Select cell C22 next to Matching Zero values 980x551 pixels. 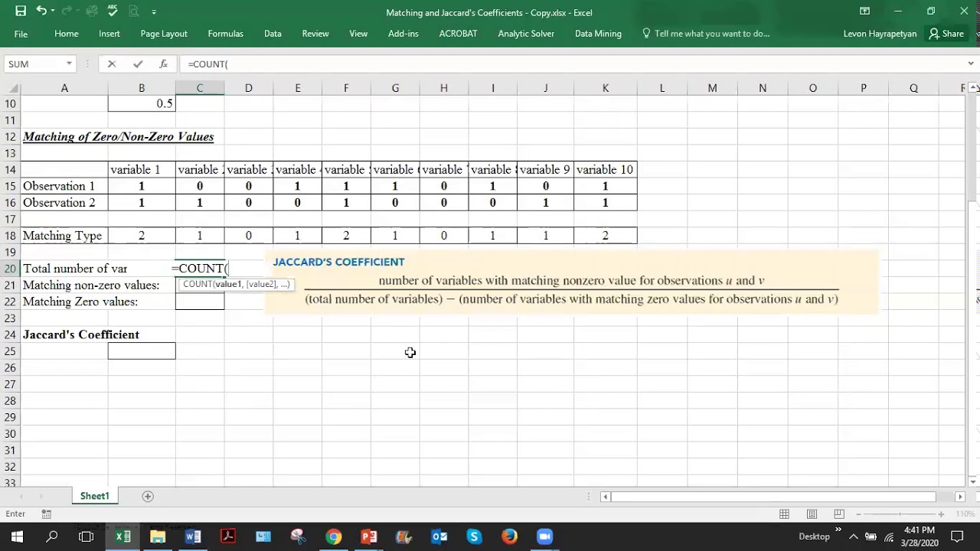200,302
